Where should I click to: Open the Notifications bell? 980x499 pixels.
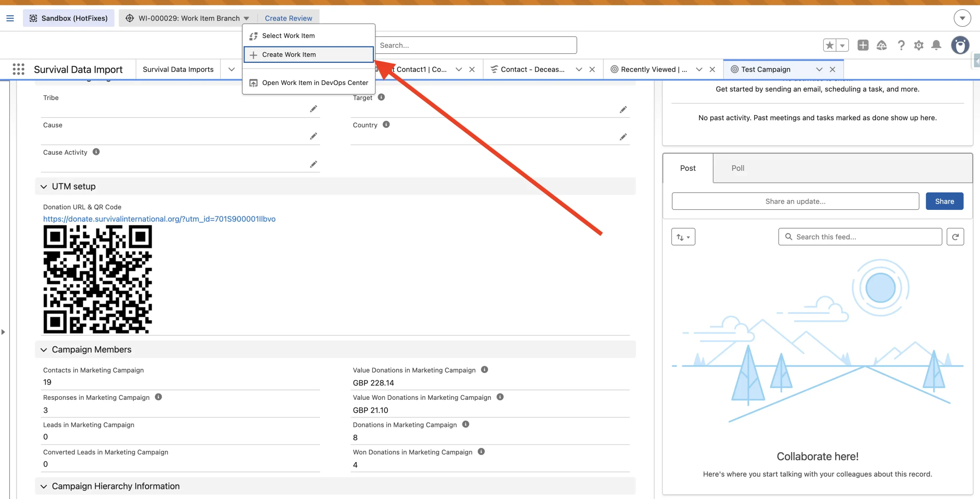pyautogui.click(x=936, y=45)
